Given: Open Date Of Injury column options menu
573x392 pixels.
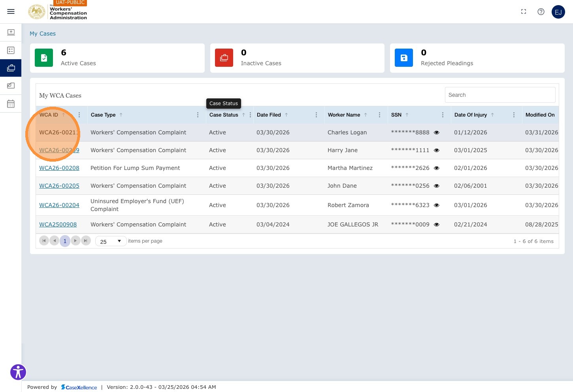Looking at the screenshot, I should [x=514, y=115].
